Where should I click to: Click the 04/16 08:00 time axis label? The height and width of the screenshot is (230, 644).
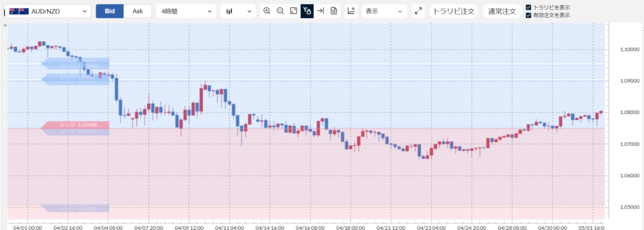pyautogui.click(x=310, y=227)
